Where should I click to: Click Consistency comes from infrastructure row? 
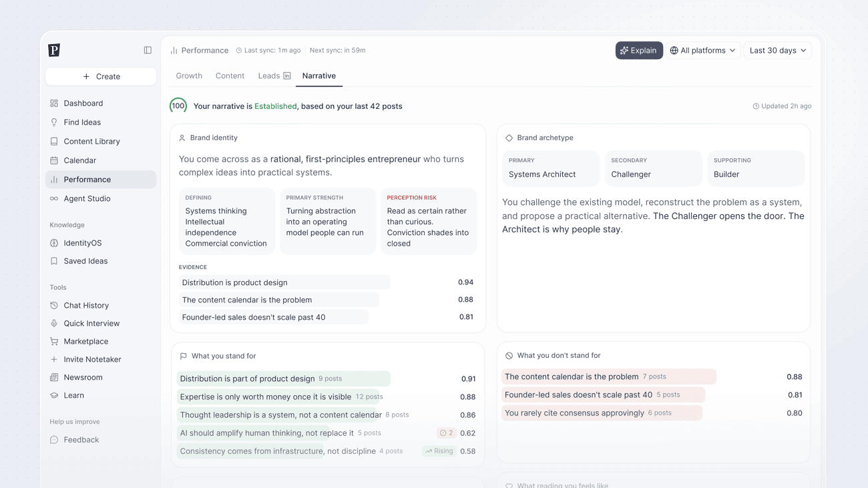(327, 451)
